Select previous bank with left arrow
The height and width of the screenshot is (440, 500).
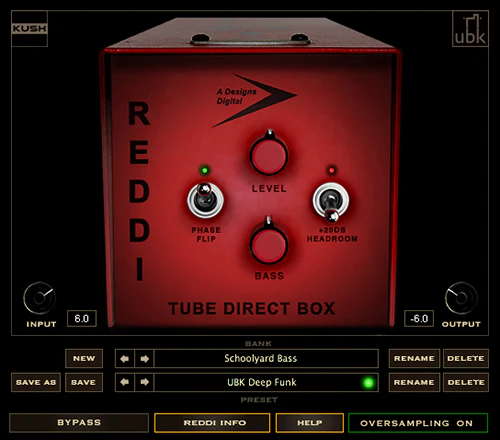(125, 359)
